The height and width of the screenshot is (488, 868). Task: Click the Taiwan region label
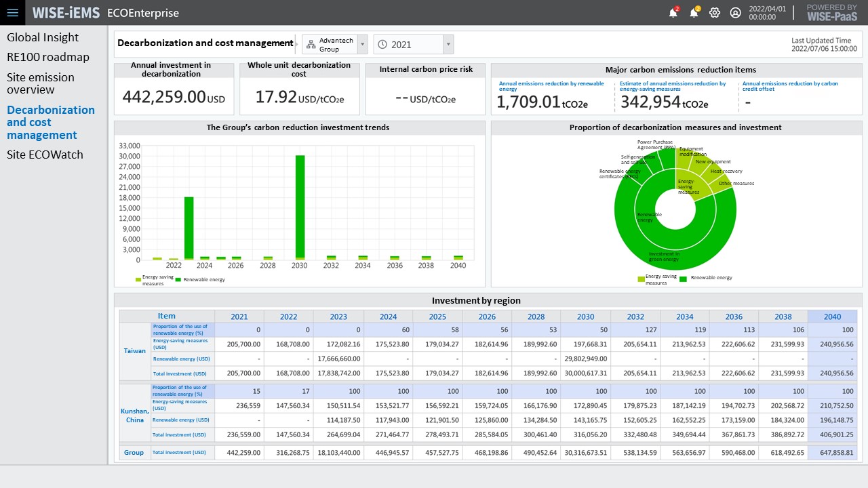(x=135, y=351)
